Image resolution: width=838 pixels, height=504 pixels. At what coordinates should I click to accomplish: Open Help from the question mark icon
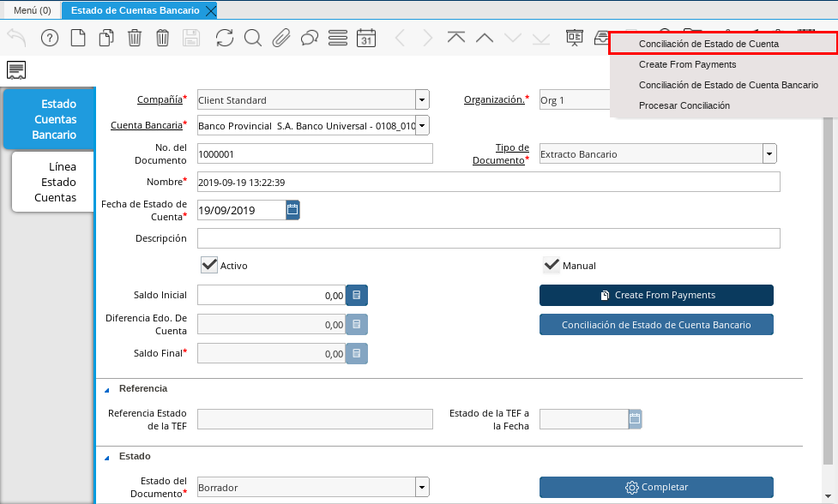point(50,38)
